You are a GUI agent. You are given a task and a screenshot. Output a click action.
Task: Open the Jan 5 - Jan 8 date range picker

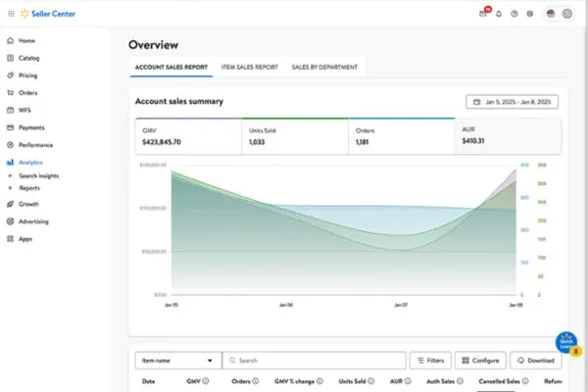point(512,102)
